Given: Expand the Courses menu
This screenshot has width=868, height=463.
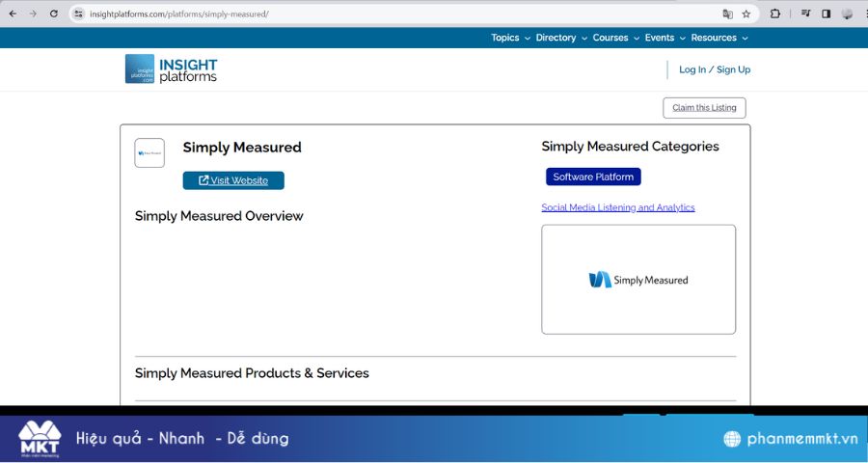Looking at the screenshot, I should [615, 38].
